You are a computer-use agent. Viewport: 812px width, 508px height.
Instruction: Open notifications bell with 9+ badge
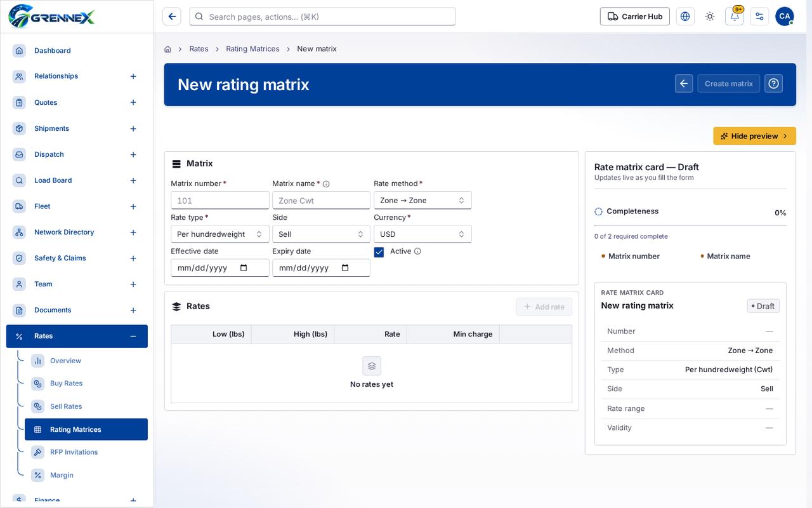735,17
